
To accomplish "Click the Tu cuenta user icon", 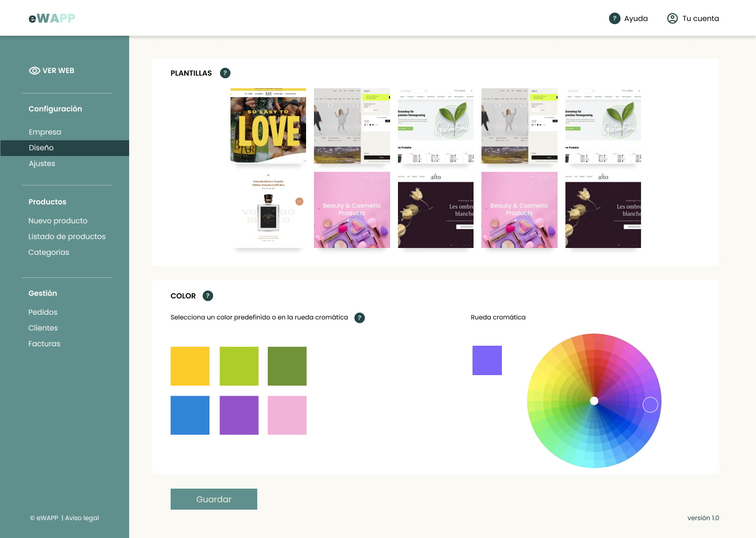I will click(x=672, y=18).
